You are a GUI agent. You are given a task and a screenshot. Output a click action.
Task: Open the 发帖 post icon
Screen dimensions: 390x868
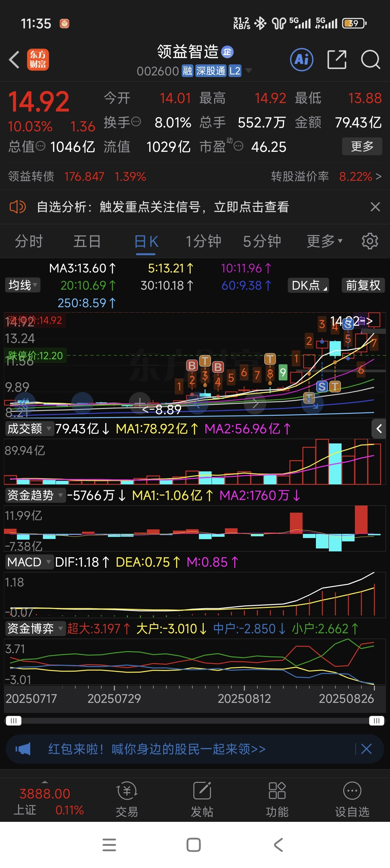coord(202,800)
